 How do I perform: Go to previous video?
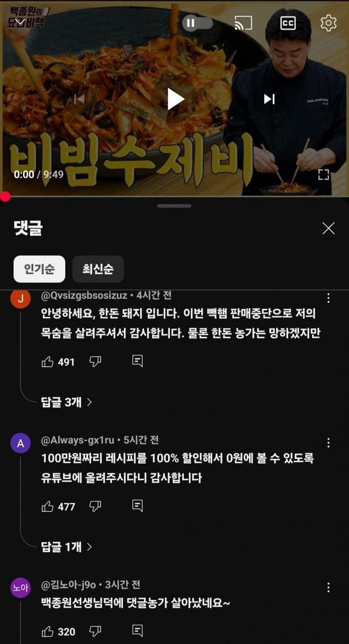(x=80, y=99)
